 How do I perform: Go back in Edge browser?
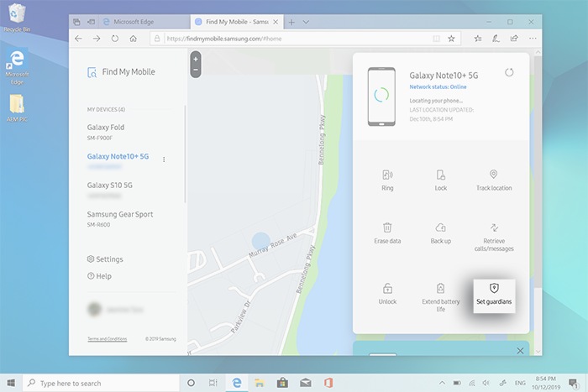pyautogui.click(x=78, y=39)
